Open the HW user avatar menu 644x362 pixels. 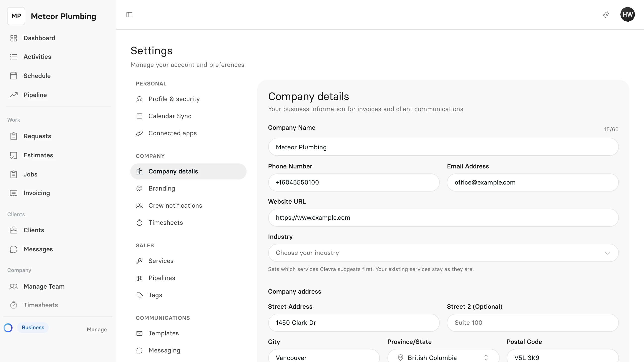pos(627,14)
